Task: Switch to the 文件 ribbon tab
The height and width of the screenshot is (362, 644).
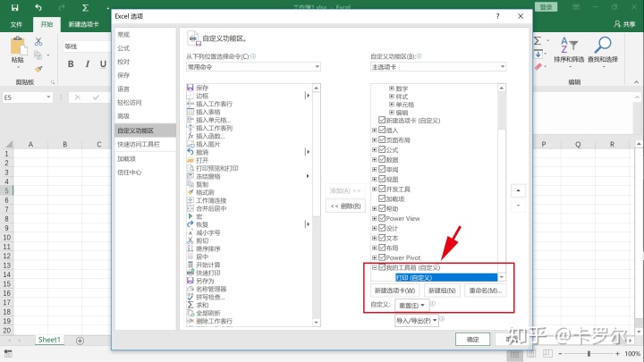Action: (16, 25)
